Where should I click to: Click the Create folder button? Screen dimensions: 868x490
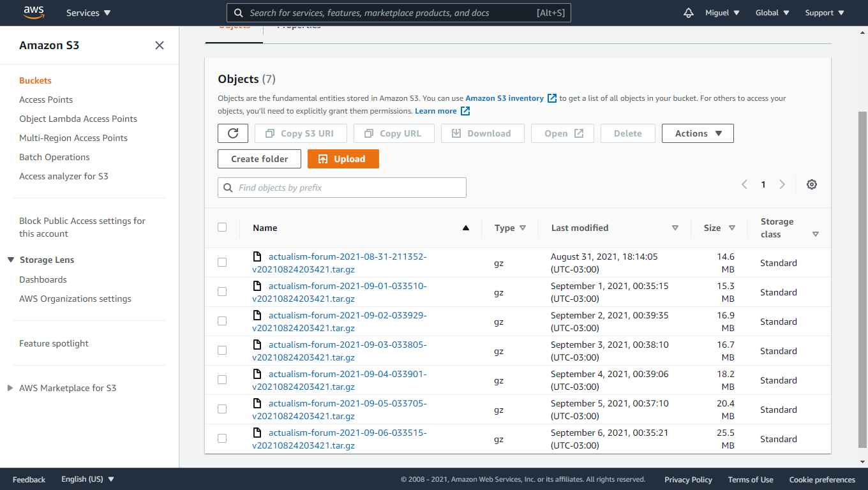click(x=259, y=159)
